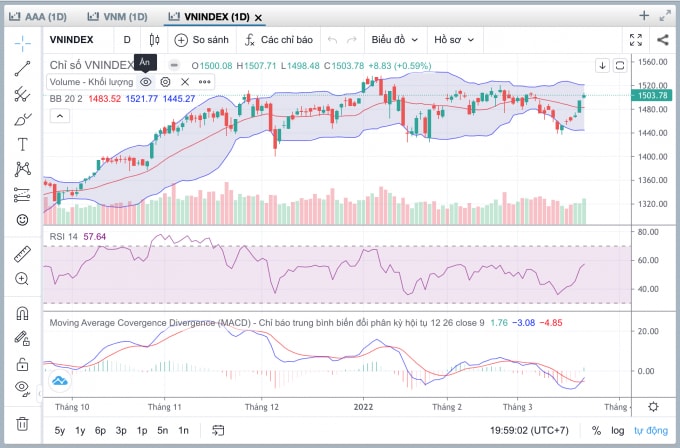The image size is (680, 448).
Task: Click the So sánh compare button
Action: [x=201, y=40]
